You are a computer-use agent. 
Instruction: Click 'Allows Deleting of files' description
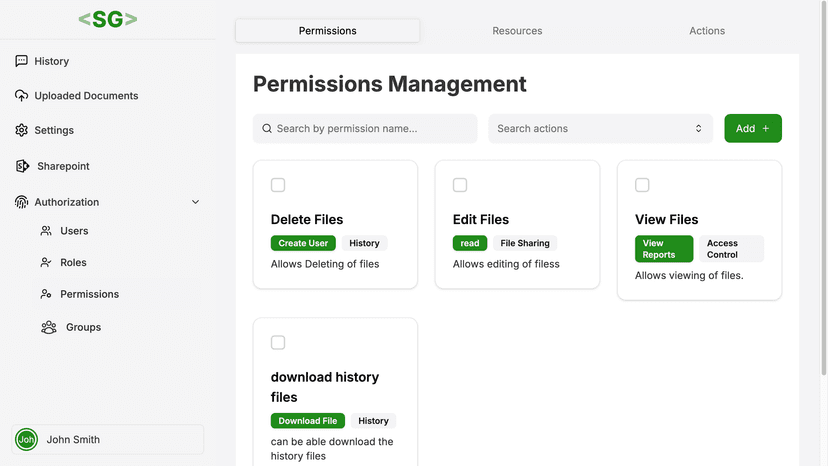coord(325,264)
